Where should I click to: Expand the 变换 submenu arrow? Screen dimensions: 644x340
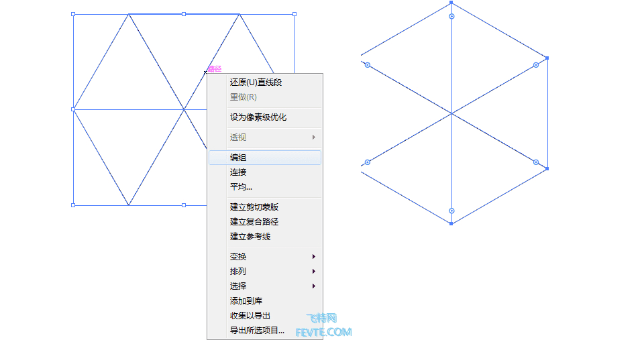coord(314,257)
